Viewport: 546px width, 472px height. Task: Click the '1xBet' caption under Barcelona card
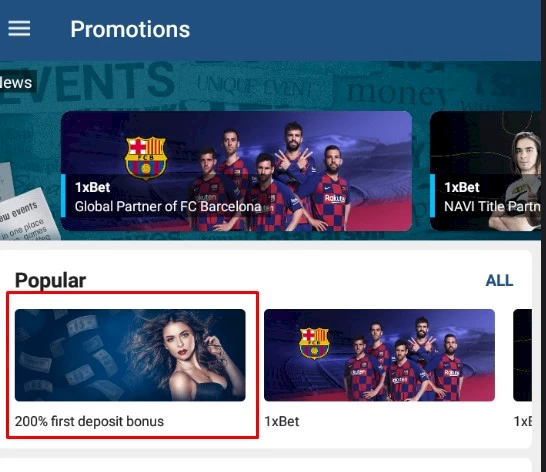pyautogui.click(x=282, y=421)
